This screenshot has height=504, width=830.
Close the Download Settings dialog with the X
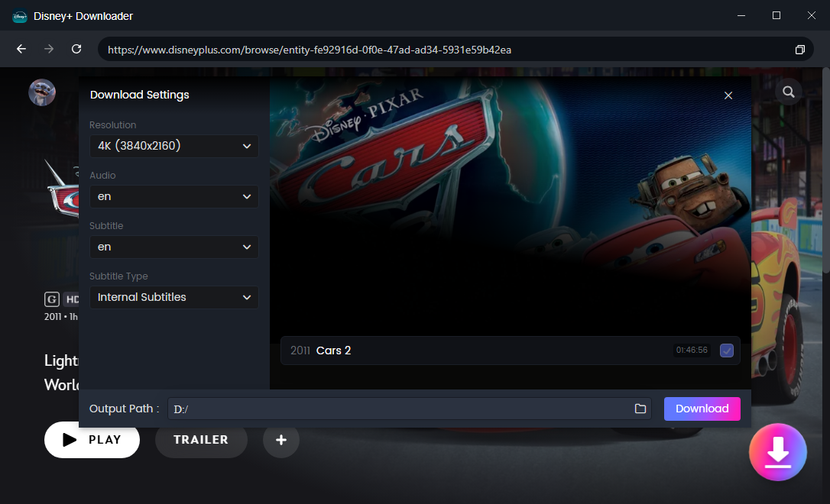click(728, 95)
